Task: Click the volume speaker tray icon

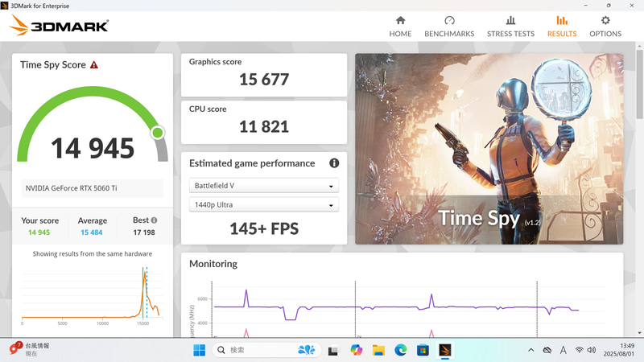Action: (592, 350)
